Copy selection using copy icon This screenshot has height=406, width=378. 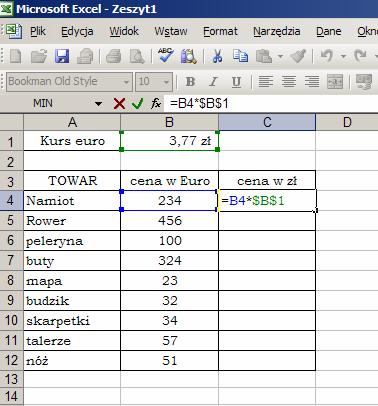pyautogui.click(x=240, y=56)
